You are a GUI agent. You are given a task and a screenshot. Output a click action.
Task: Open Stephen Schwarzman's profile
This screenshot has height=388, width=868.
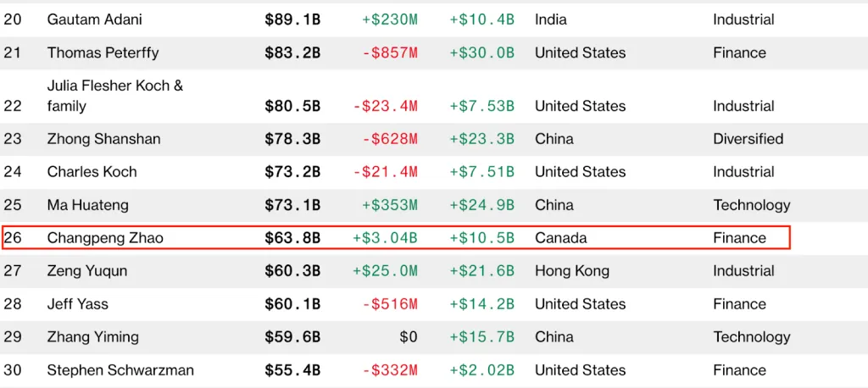120,370
